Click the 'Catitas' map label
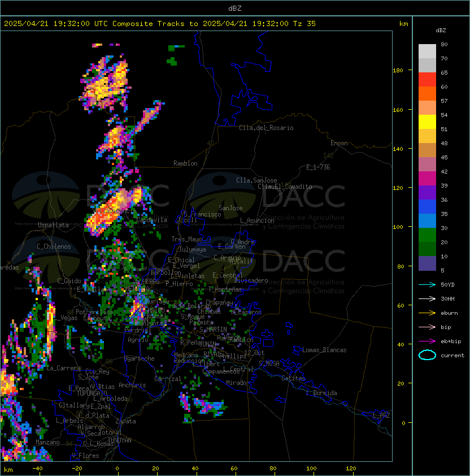 pos(293,378)
